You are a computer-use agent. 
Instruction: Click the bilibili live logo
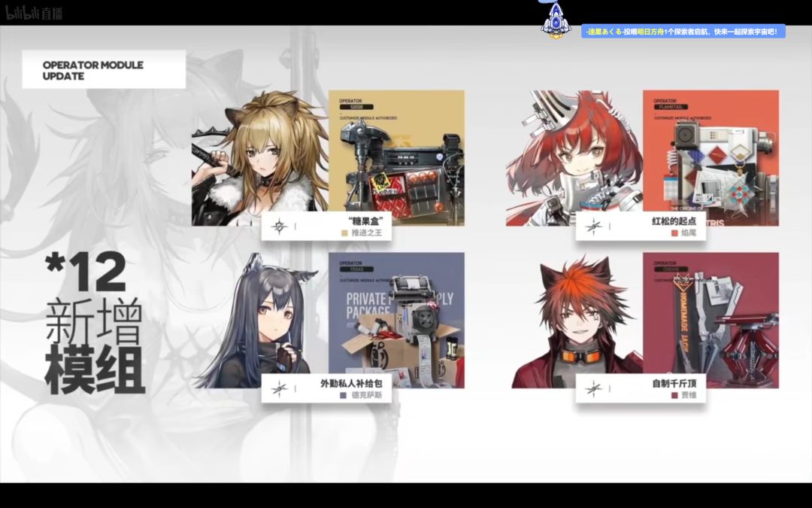(34, 13)
